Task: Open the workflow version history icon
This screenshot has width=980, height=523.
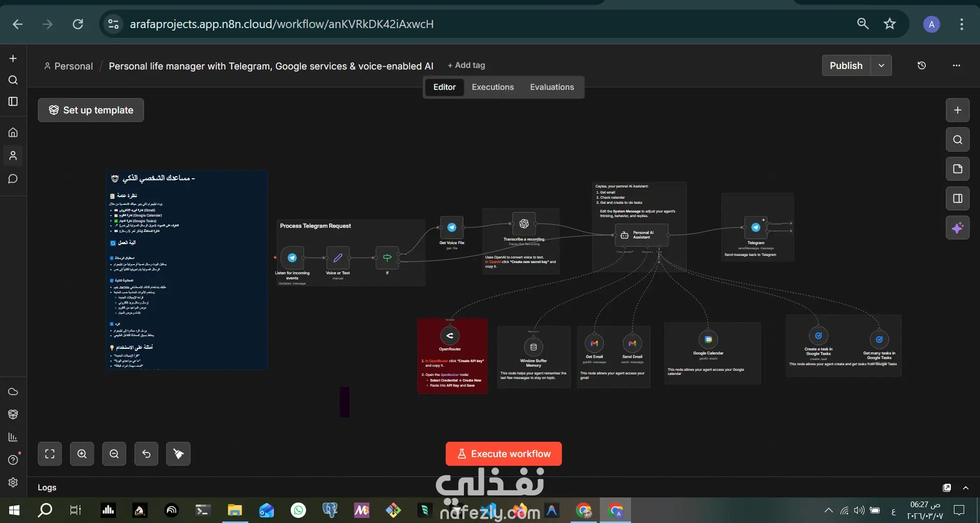Action: pyautogui.click(x=922, y=65)
